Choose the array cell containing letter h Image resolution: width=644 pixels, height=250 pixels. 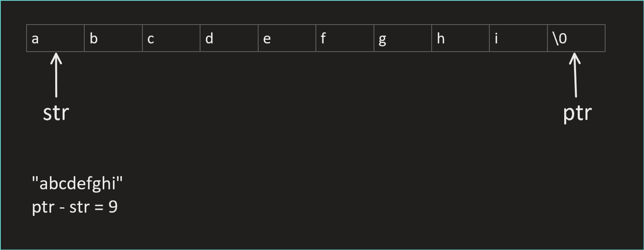[x=460, y=38]
